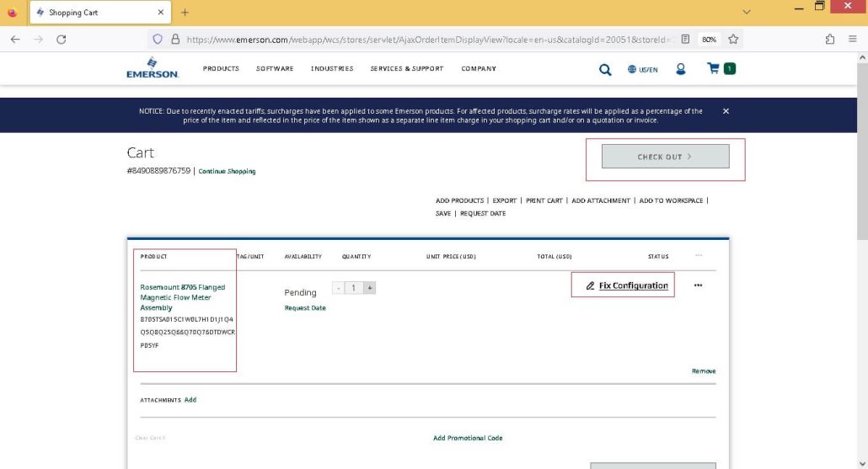Click the site security padlock icon
The image size is (868, 469).
click(x=175, y=40)
